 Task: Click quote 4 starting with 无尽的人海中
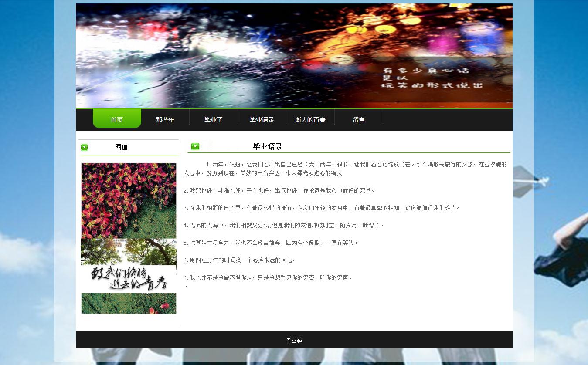(x=284, y=225)
